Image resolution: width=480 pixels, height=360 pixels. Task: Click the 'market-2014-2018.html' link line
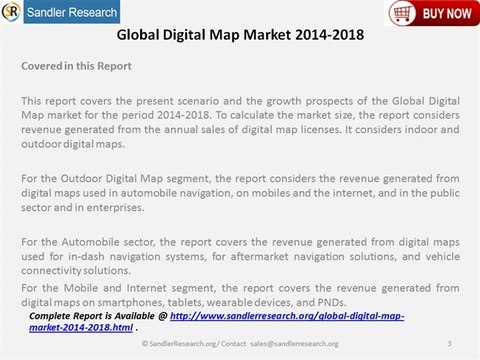click(81, 327)
